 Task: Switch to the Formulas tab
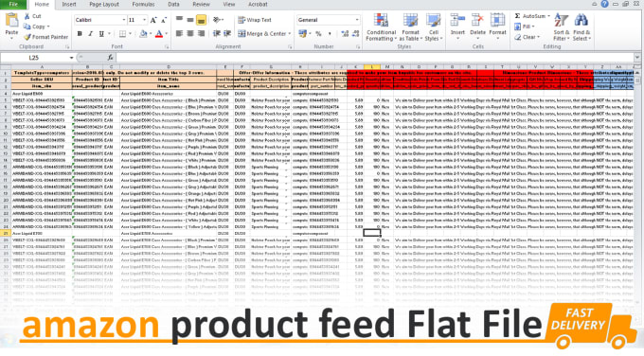click(143, 4)
